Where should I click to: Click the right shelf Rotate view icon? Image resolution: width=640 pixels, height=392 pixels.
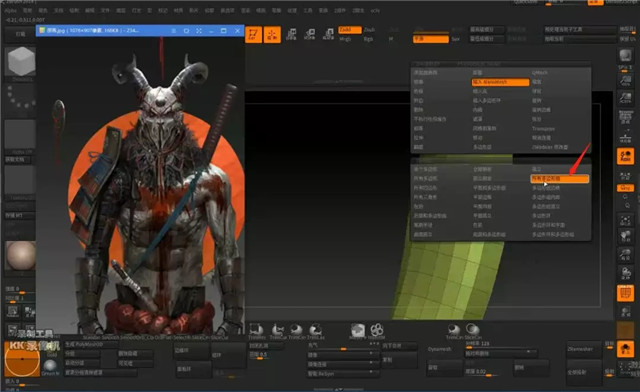tap(625, 273)
